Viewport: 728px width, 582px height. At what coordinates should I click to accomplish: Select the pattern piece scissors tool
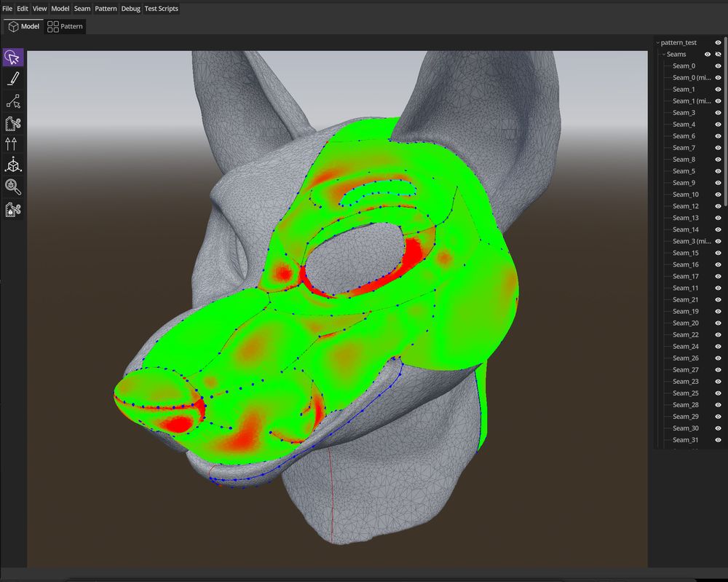13,123
